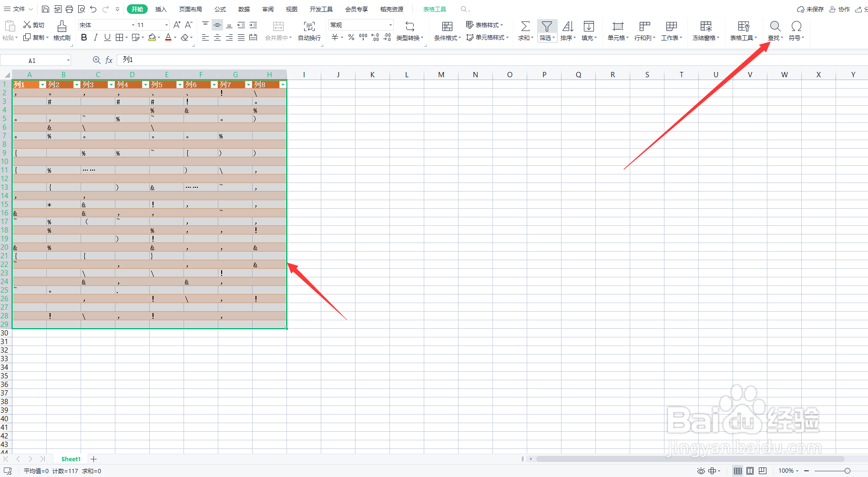Viewport: 868px width, 477px height.
Task: Click the 单元格样式 (Cell Style) button
Action: pyautogui.click(x=487, y=37)
